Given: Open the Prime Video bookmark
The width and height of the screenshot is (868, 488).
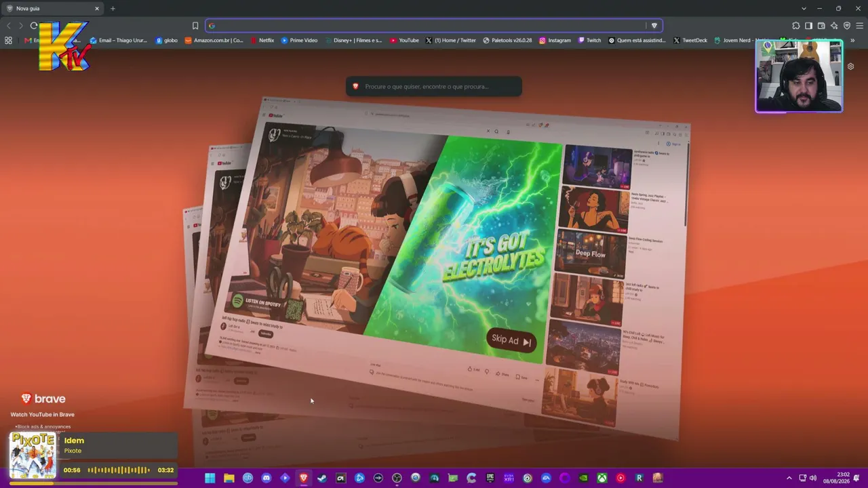Looking at the screenshot, I should (x=299, y=40).
